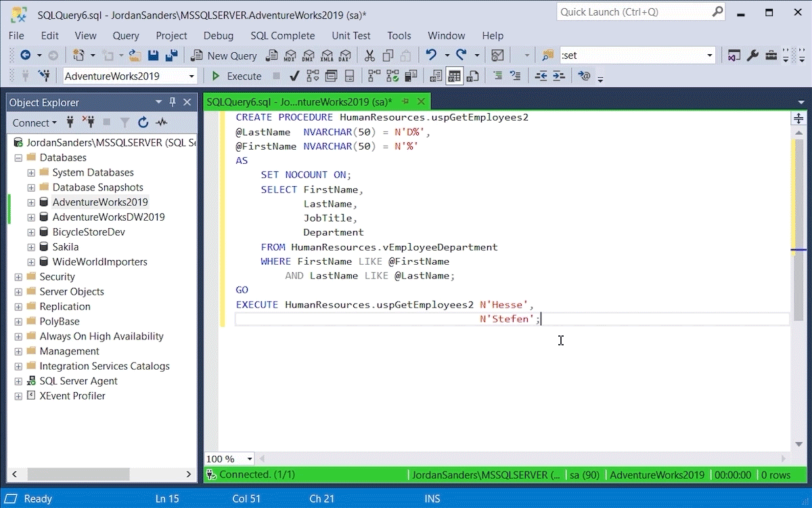
Task: Click the Cut scissors icon
Action: click(369, 56)
